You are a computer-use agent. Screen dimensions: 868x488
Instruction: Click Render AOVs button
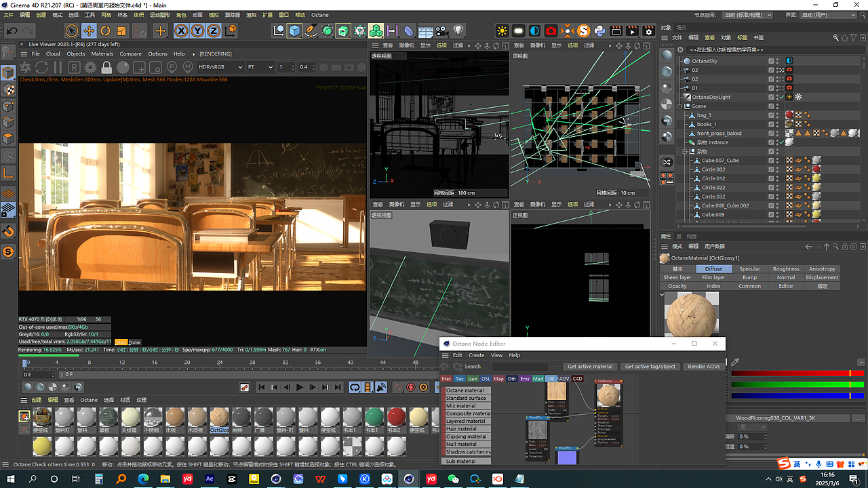tap(704, 367)
